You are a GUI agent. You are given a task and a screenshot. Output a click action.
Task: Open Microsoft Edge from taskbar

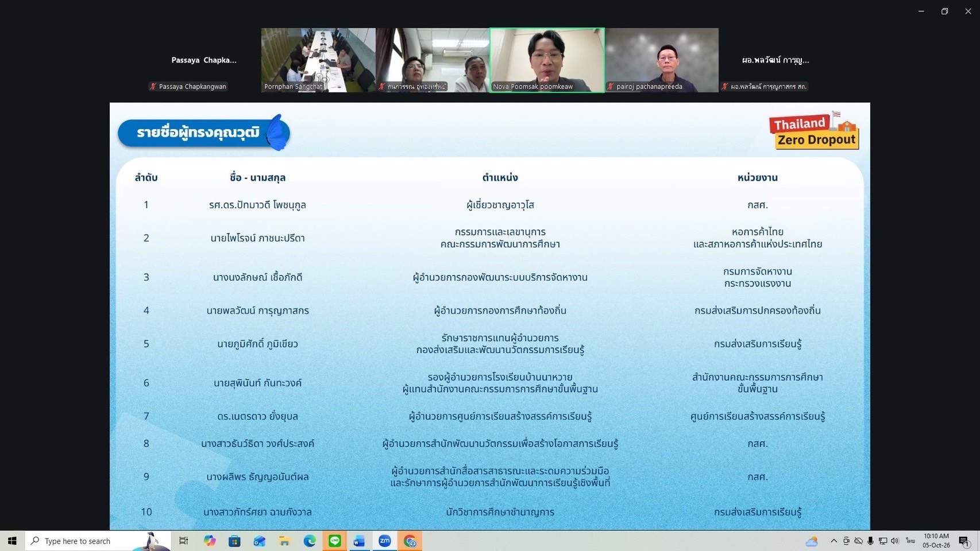click(310, 541)
